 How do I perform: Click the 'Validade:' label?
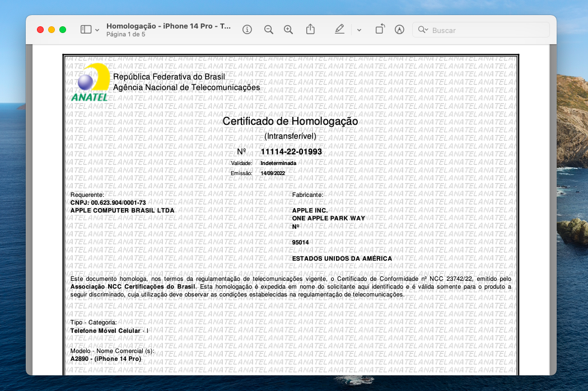point(241,163)
